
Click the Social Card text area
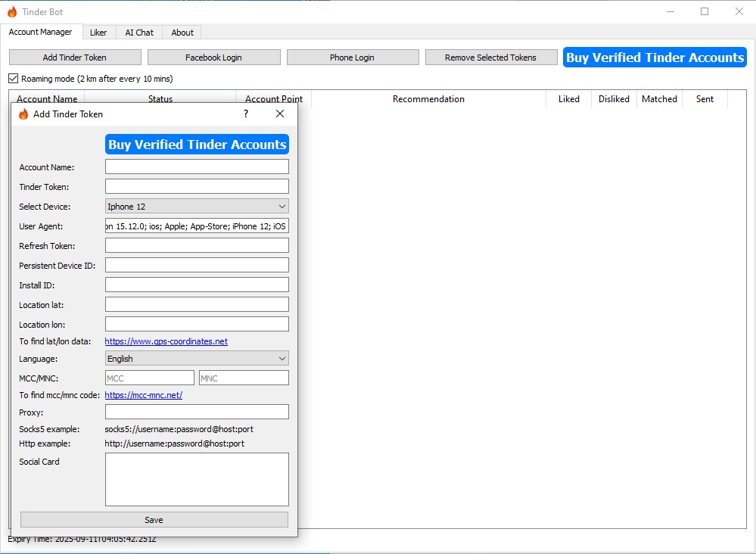(197, 479)
